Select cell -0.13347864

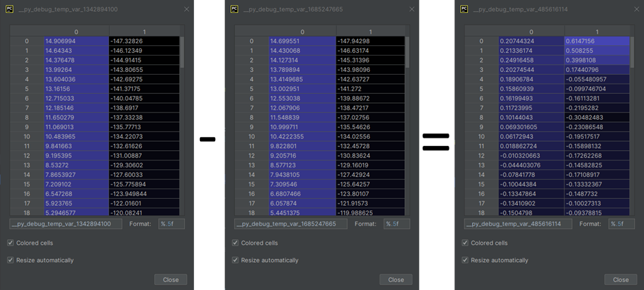click(532, 194)
